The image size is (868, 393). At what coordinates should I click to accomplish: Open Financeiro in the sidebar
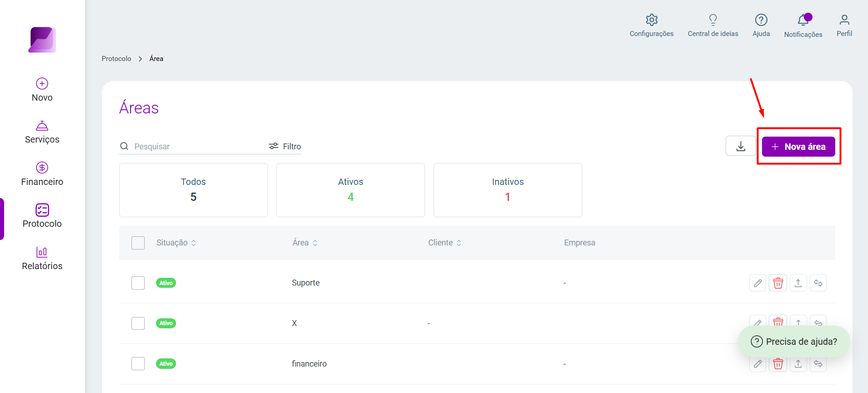(42, 174)
